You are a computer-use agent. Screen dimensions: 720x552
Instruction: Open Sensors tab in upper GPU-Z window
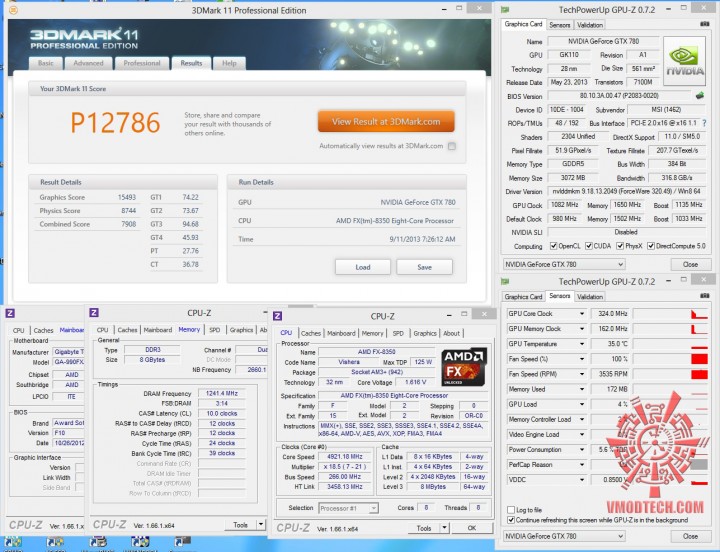[559, 25]
